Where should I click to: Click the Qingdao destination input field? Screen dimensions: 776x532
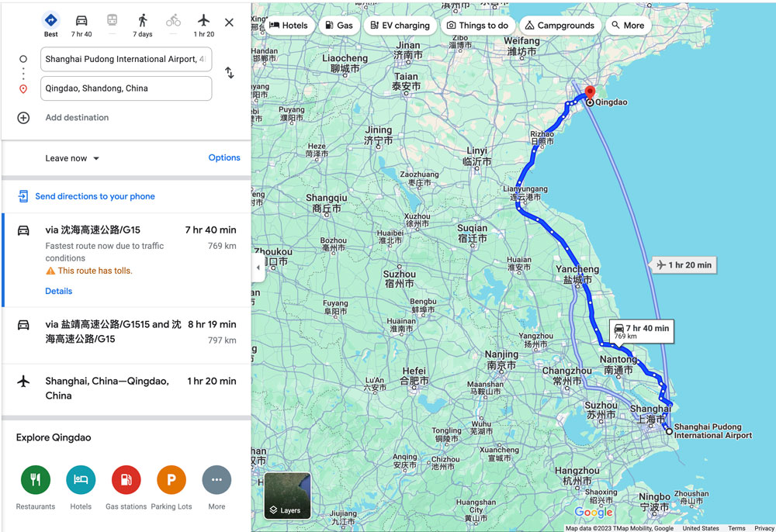tap(126, 88)
